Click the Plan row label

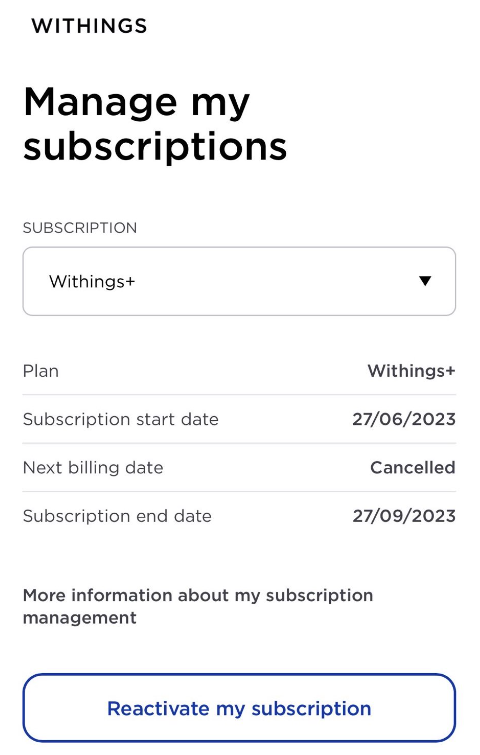coord(41,371)
